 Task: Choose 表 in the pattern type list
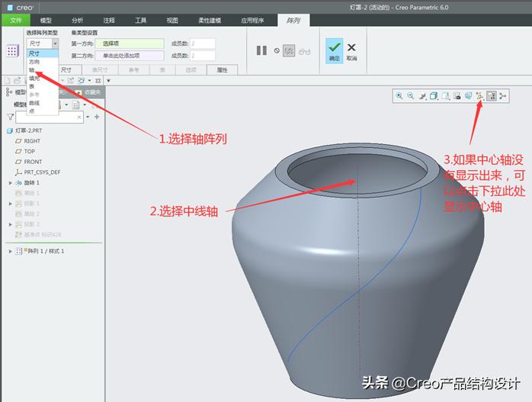coord(43,86)
